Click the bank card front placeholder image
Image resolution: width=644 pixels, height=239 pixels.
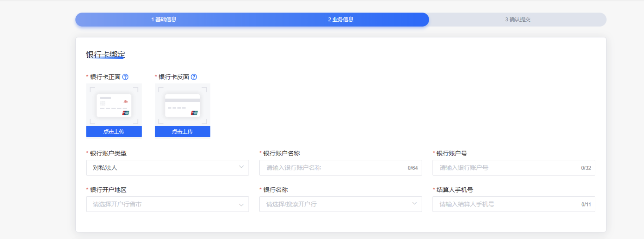[114, 105]
